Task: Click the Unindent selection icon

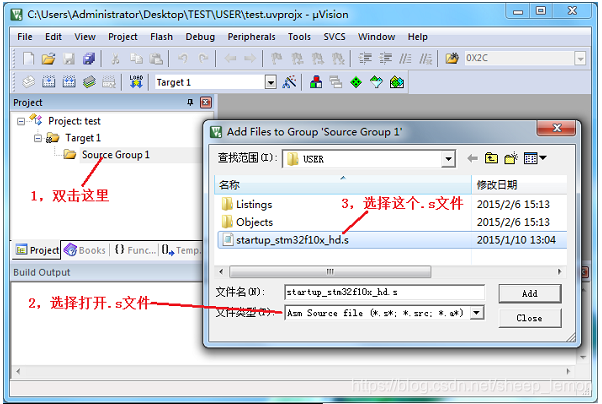Action: 385,58
